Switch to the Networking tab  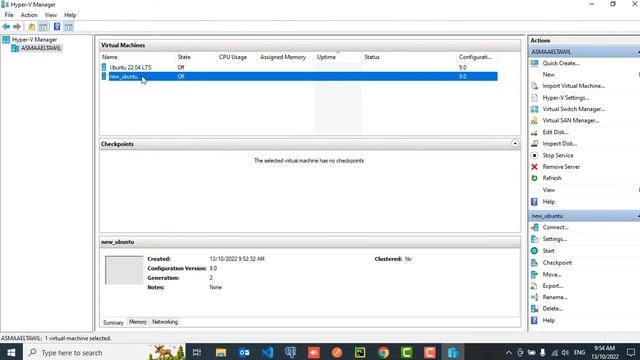pyautogui.click(x=165, y=322)
